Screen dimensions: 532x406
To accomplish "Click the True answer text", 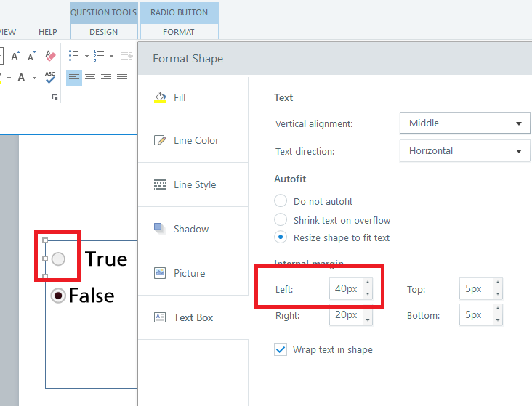I will (106, 259).
